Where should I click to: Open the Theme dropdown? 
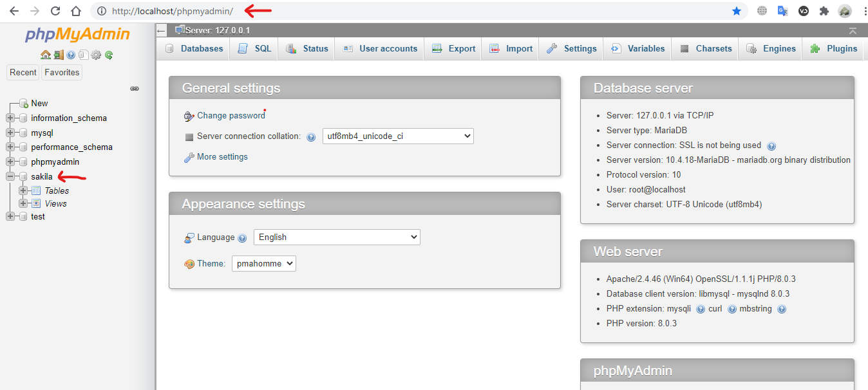(264, 263)
